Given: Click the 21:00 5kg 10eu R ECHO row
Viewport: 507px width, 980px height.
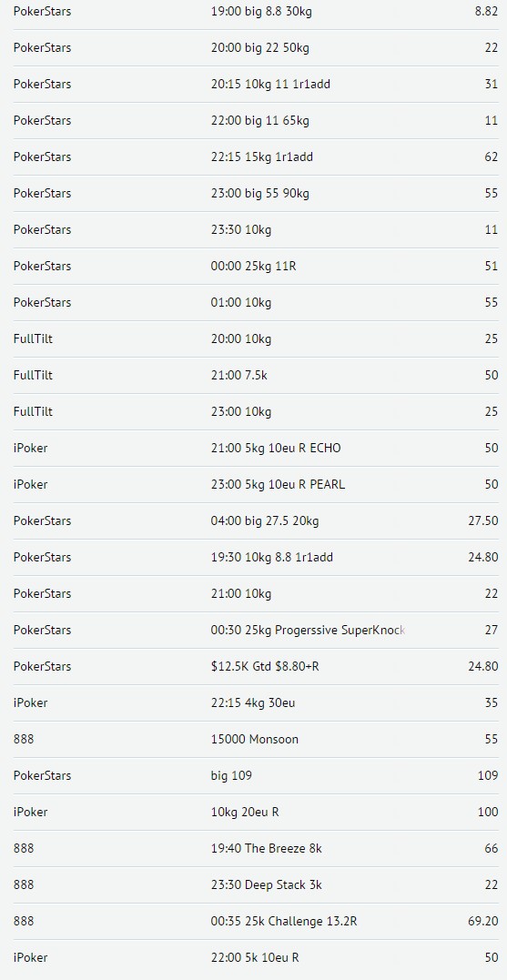Looking at the screenshot, I should click(253, 448).
